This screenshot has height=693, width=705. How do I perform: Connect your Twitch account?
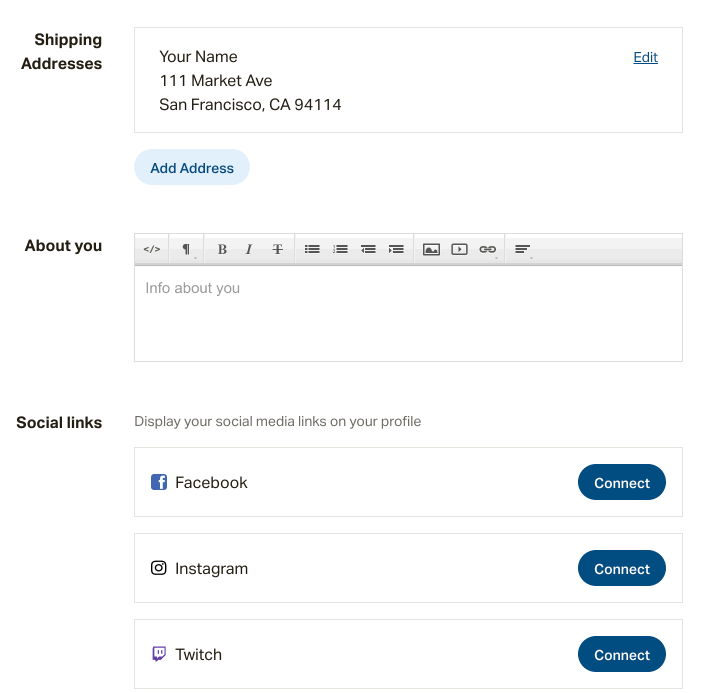coord(621,654)
